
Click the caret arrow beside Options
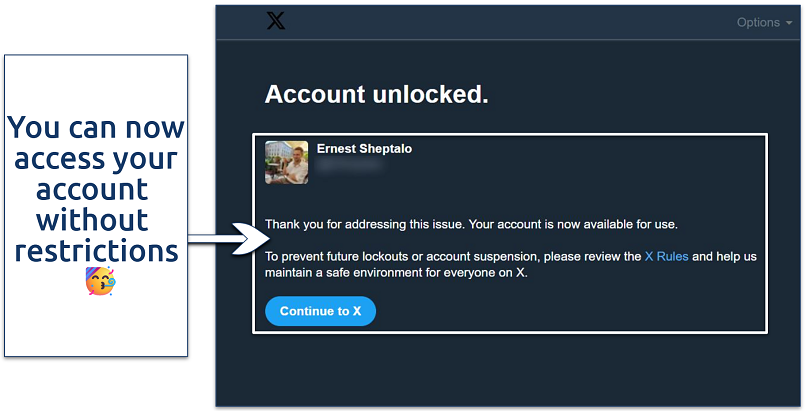click(790, 23)
